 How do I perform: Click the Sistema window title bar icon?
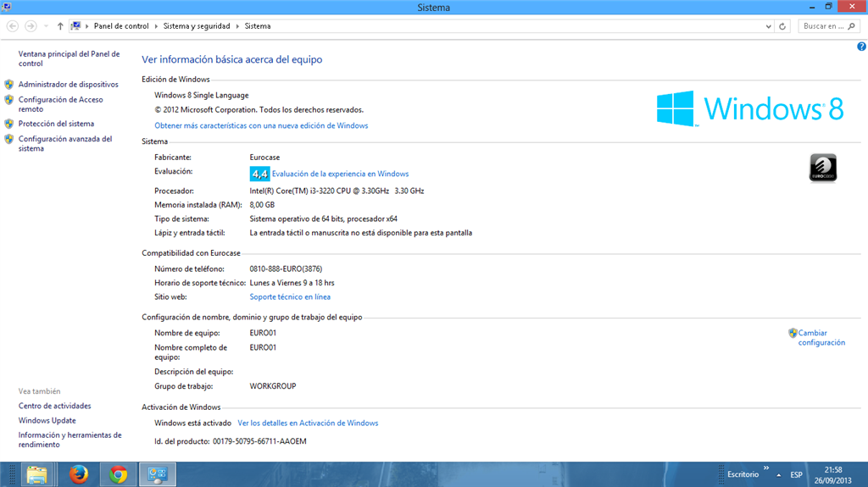click(x=7, y=7)
